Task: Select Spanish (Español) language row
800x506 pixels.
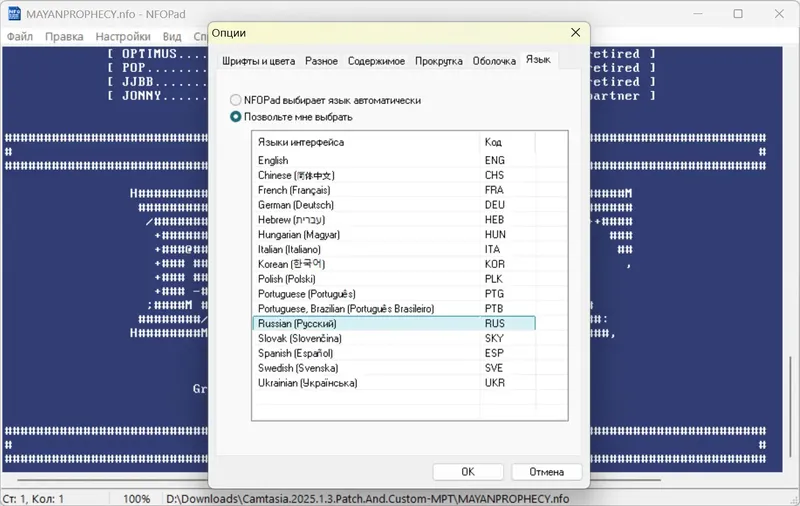Action: pos(394,353)
